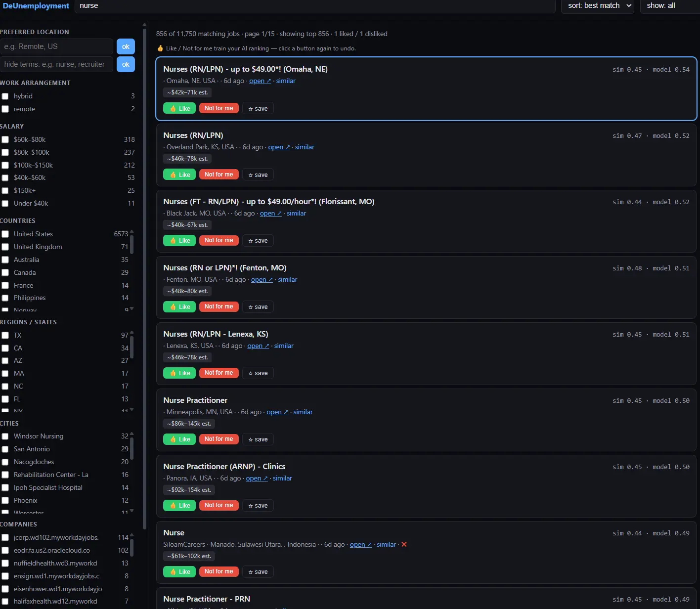Confirm preferred location with ok button
Screen dimensions: 700x609
point(126,46)
